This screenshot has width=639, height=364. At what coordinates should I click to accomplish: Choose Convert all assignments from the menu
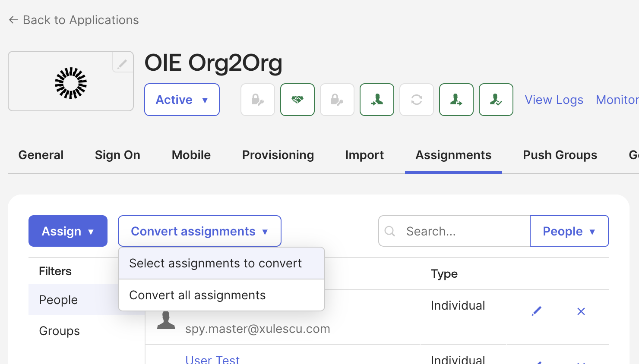197,295
